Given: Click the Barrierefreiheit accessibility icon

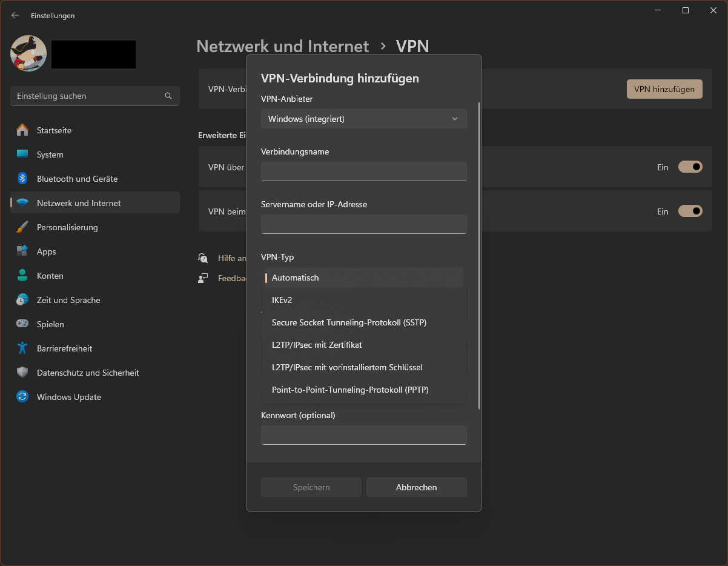Looking at the screenshot, I should click(x=22, y=348).
